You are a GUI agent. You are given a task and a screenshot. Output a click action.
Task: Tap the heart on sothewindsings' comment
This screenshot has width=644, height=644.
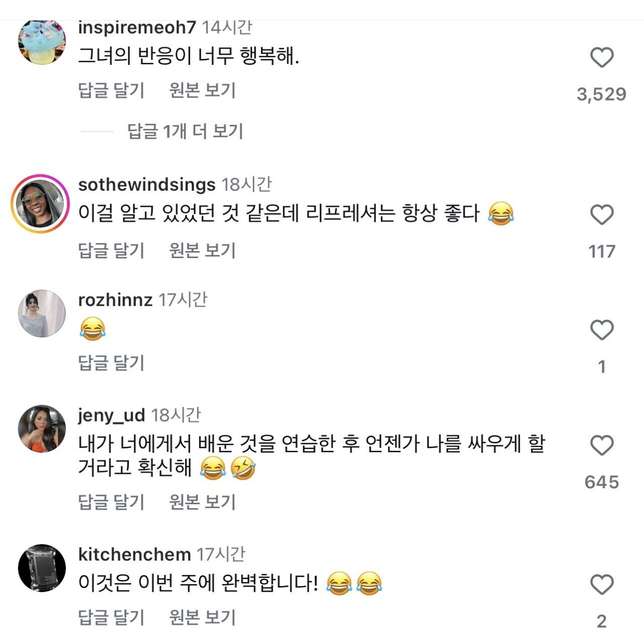(x=601, y=215)
